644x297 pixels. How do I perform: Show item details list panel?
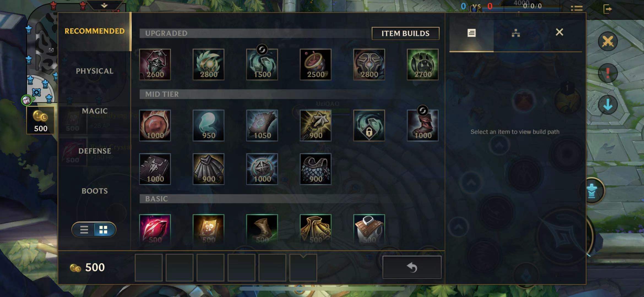471,33
